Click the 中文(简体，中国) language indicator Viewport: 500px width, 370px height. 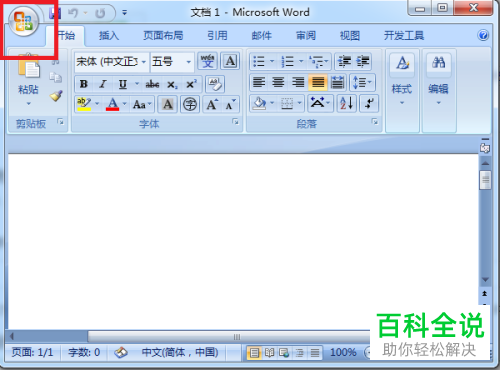coord(180,352)
